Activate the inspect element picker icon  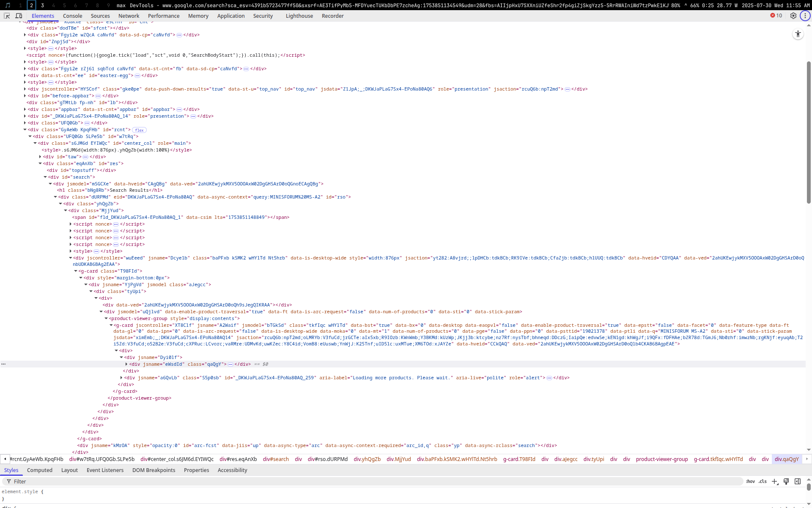[x=7, y=16]
